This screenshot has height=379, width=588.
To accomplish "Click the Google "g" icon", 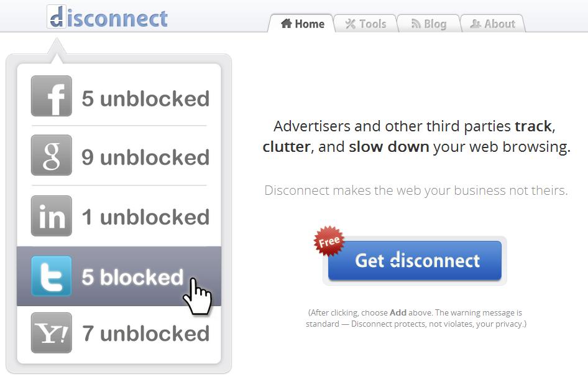I will pos(52,155).
